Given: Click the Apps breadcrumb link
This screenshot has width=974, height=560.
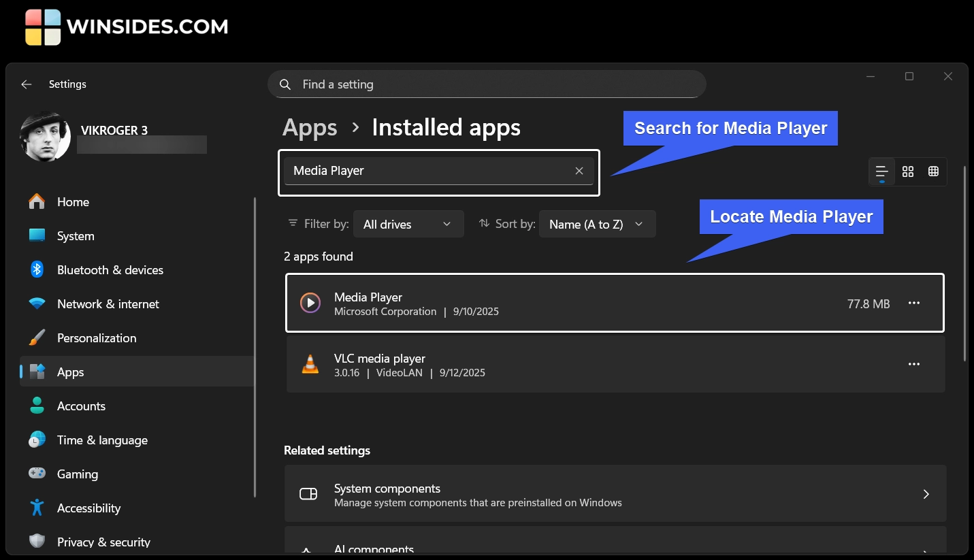Looking at the screenshot, I should pos(310,128).
